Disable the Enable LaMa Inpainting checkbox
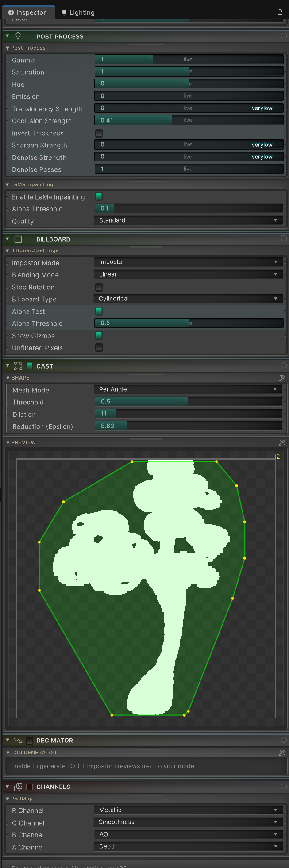This screenshot has width=289, height=868. click(99, 196)
